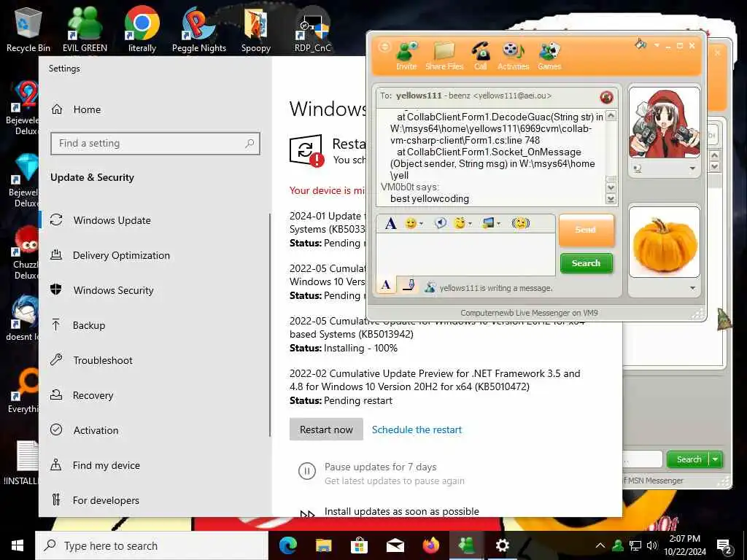
Task: Launch Peggle Nights from the desktop
Action: click(x=198, y=28)
